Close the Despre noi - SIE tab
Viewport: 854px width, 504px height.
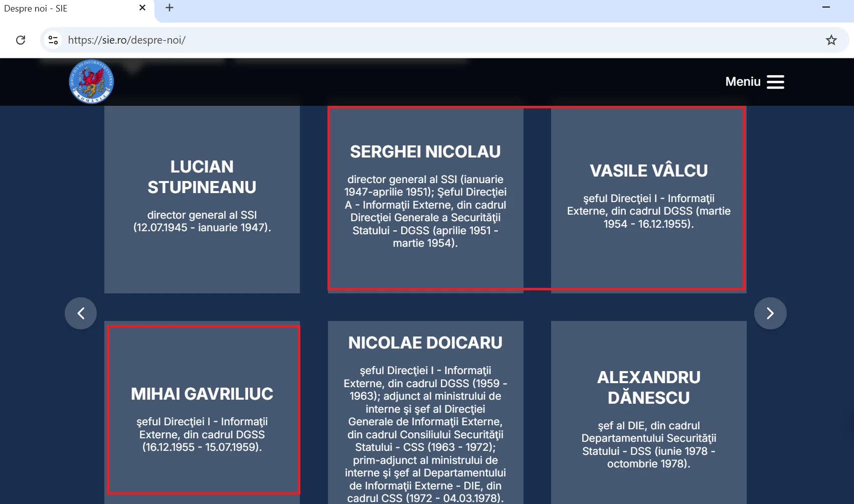142,8
